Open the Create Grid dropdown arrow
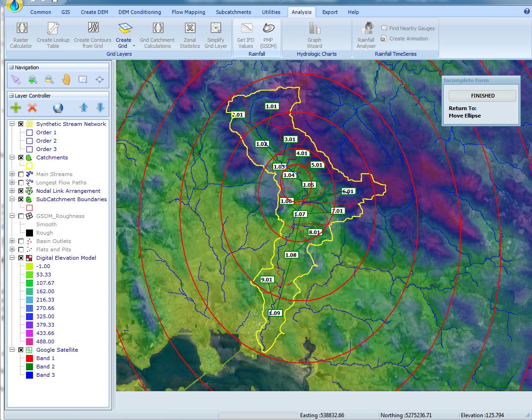The image size is (532, 420). pyautogui.click(x=134, y=46)
